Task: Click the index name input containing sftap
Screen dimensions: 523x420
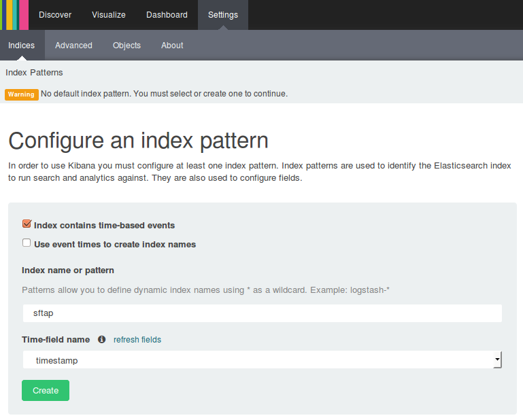Action: [x=262, y=313]
